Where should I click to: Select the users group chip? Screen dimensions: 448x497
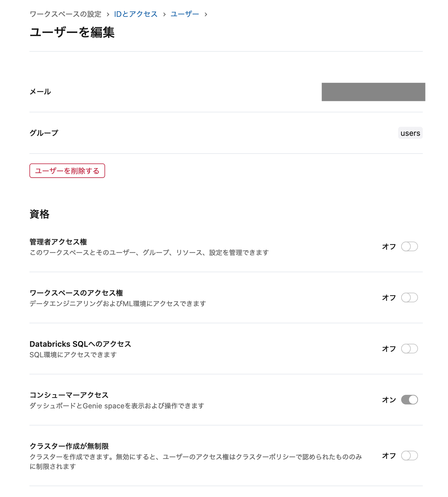pos(410,133)
